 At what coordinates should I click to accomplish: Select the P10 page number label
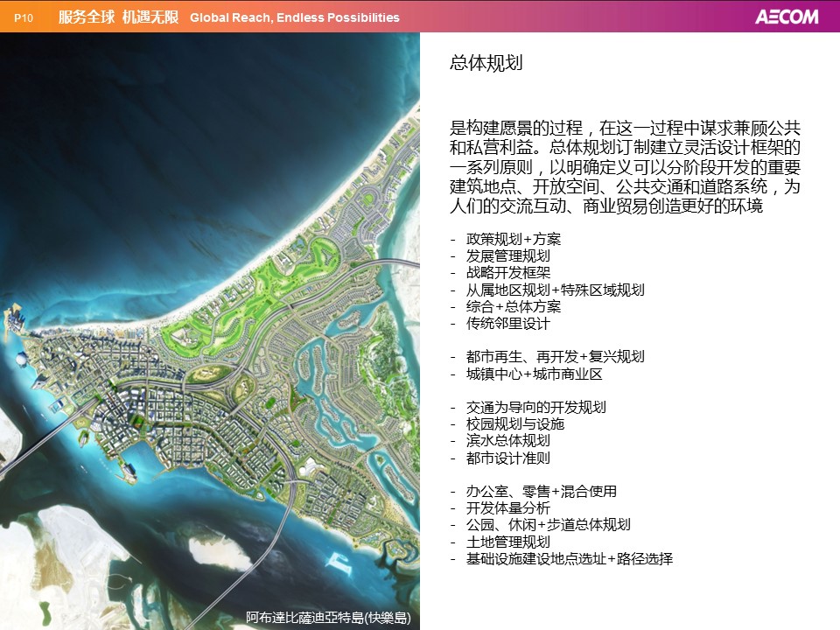tap(24, 17)
